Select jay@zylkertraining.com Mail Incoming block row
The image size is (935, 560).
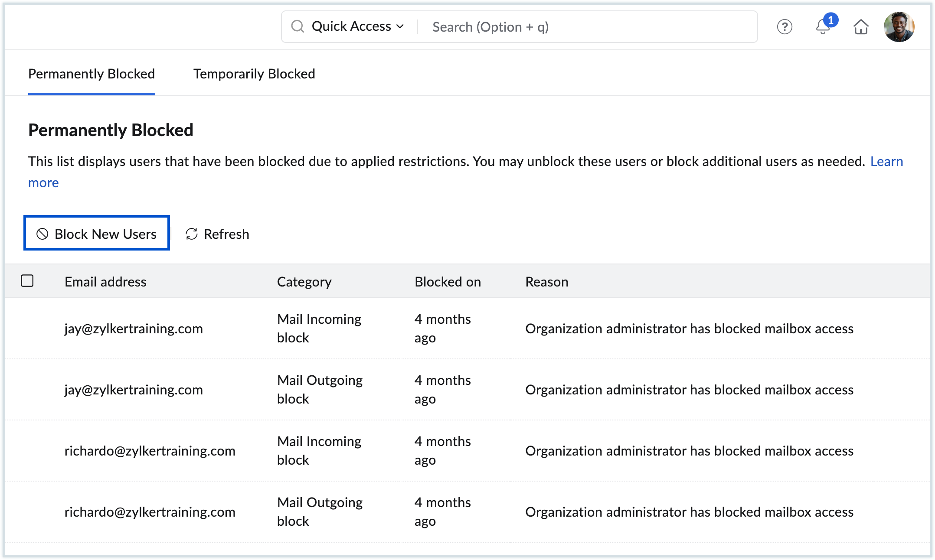134,329
